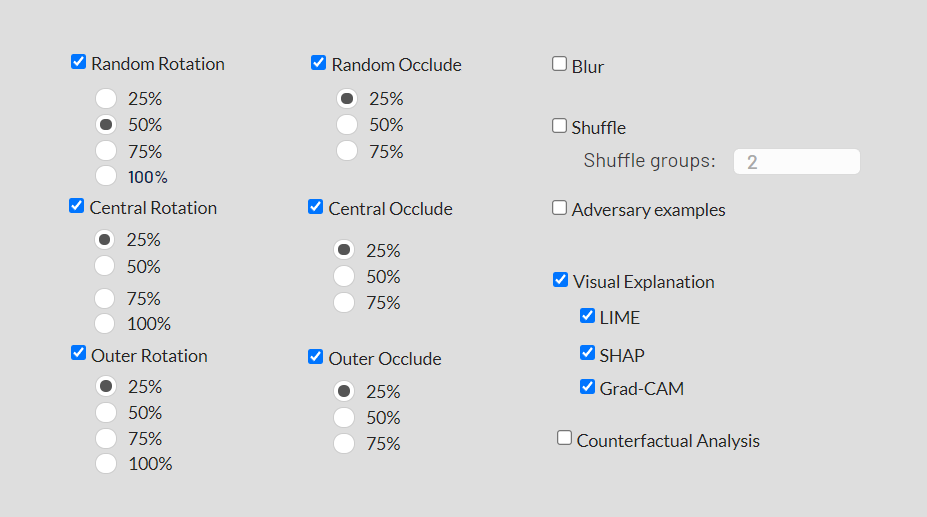Image resolution: width=927 pixels, height=517 pixels.
Task: Disable the Grad-CAM checkbox
Action: tap(588, 387)
